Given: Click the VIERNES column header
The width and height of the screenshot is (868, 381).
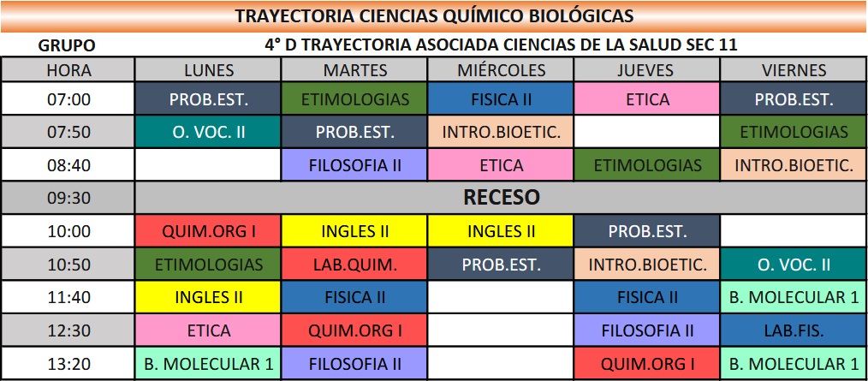Looking at the screenshot, I should click(794, 70).
